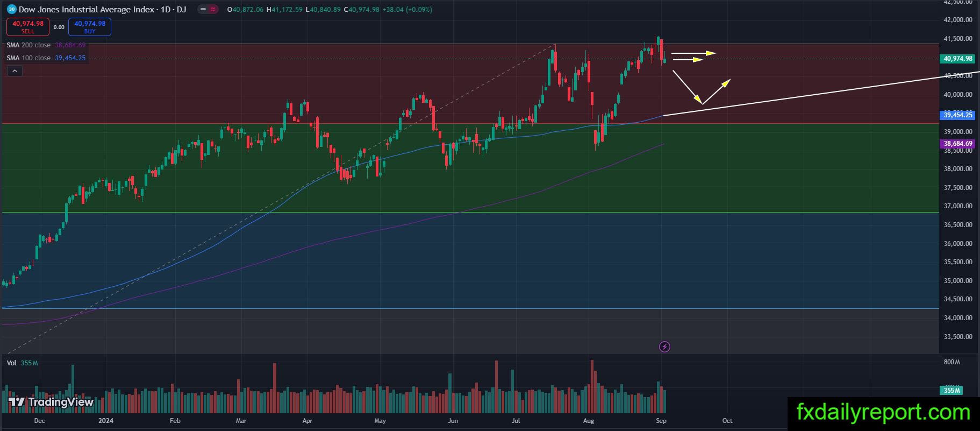Click the 2024 label on the time axis
This screenshot has height=431, width=980.
coord(106,421)
